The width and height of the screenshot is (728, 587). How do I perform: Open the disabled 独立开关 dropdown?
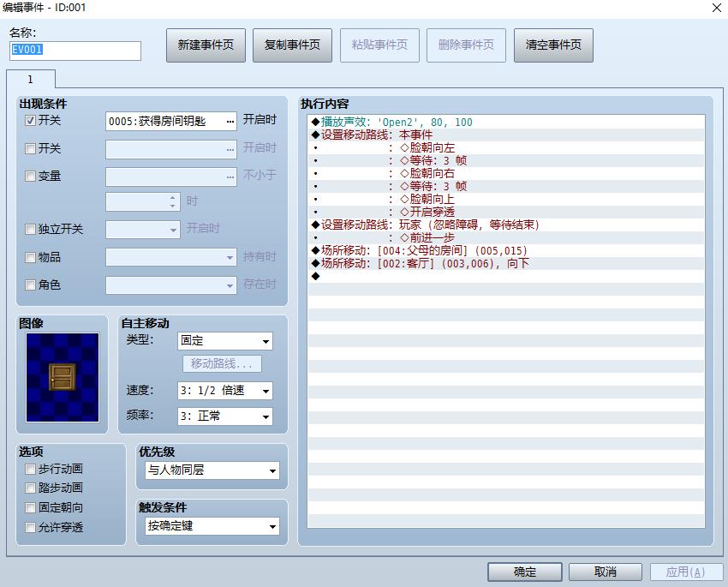click(x=142, y=230)
